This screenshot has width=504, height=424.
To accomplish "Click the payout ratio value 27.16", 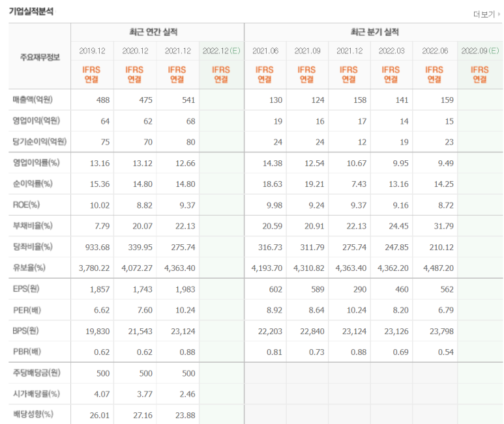I will 143,416.
